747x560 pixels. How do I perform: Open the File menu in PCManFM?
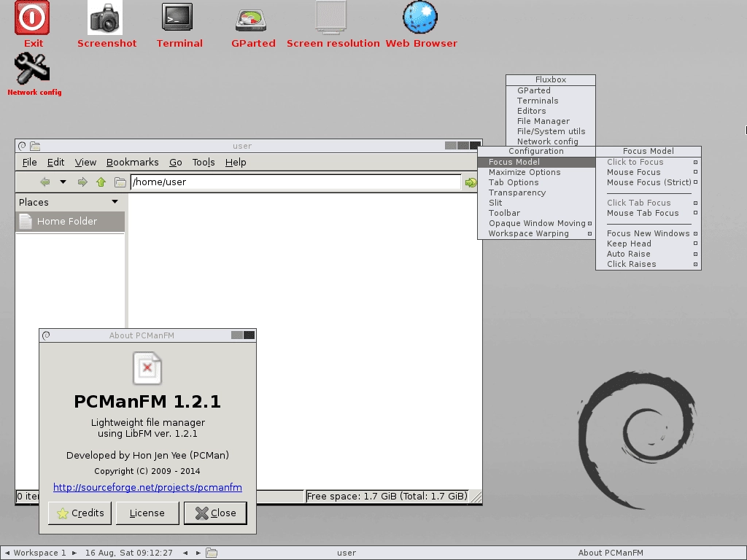pos(29,163)
